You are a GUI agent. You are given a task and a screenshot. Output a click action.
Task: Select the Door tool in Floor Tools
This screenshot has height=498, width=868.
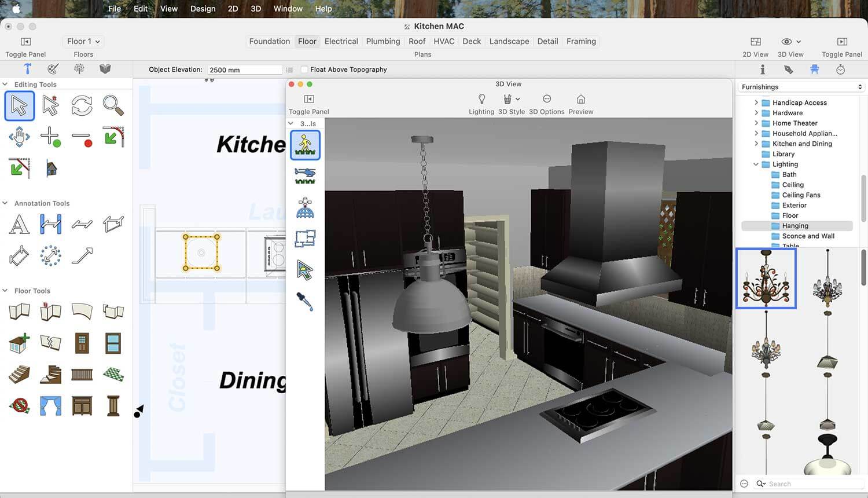click(x=82, y=343)
